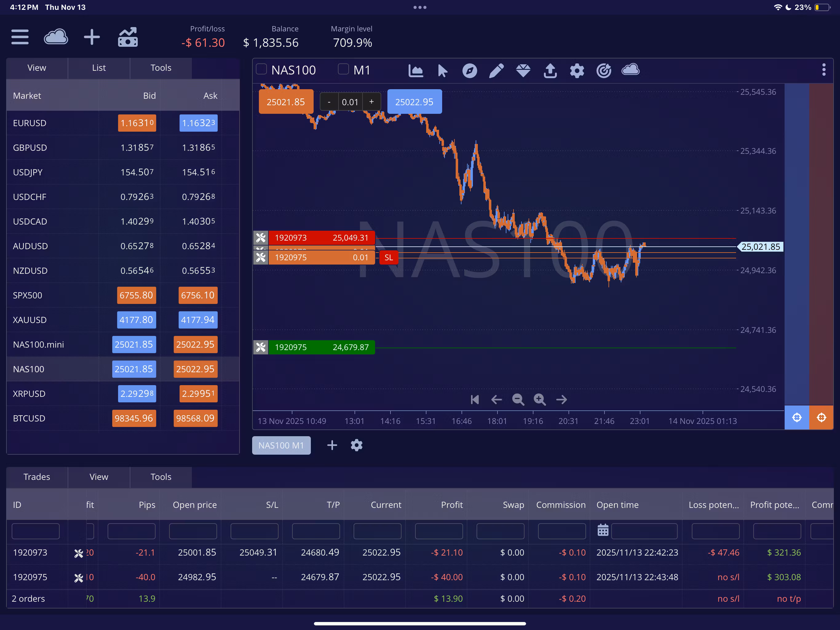Toggle the M1 timeframe checkbox

(343, 69)
